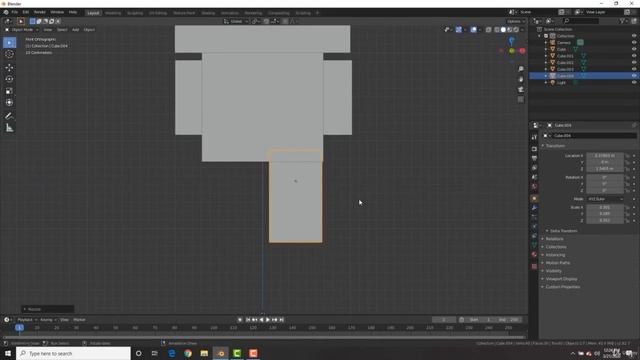640x360 pixels.
Task: Expand the Collections panel in properties
Action: [556, 247]
